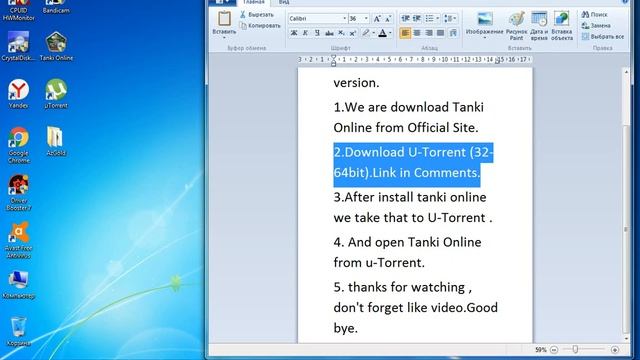Switch to the Вид ribbon tab

click(284, 2)
